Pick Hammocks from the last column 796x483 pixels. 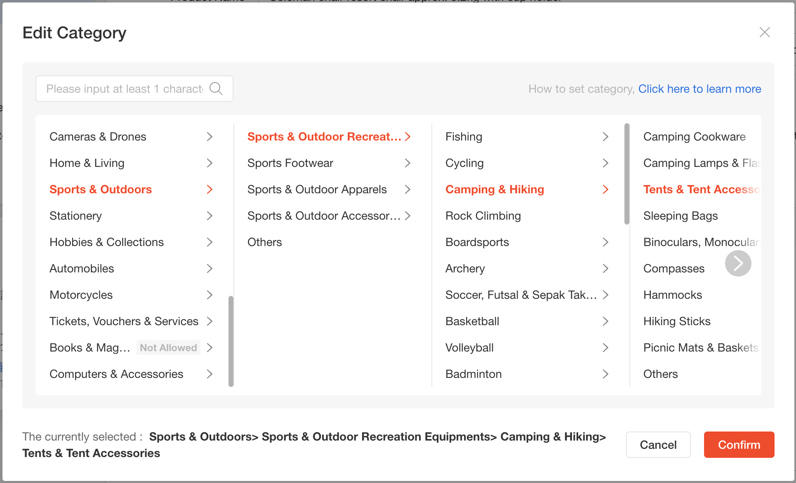click(672, 295)
